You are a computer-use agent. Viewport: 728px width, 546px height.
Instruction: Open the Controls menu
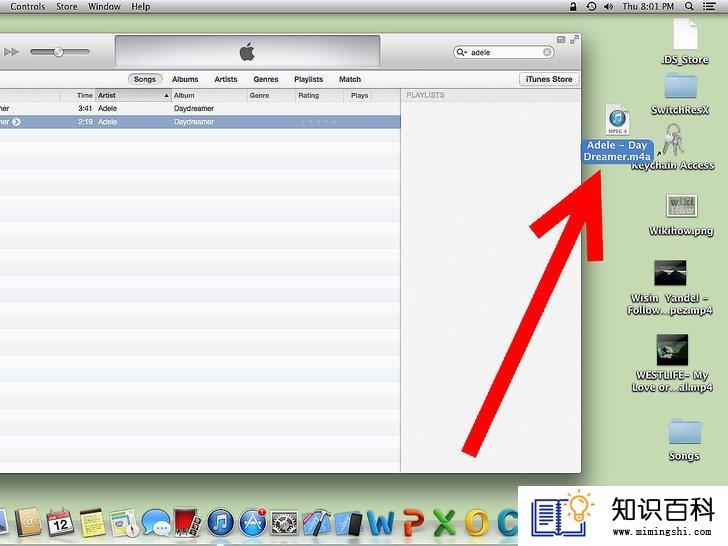tap(28, 6)
